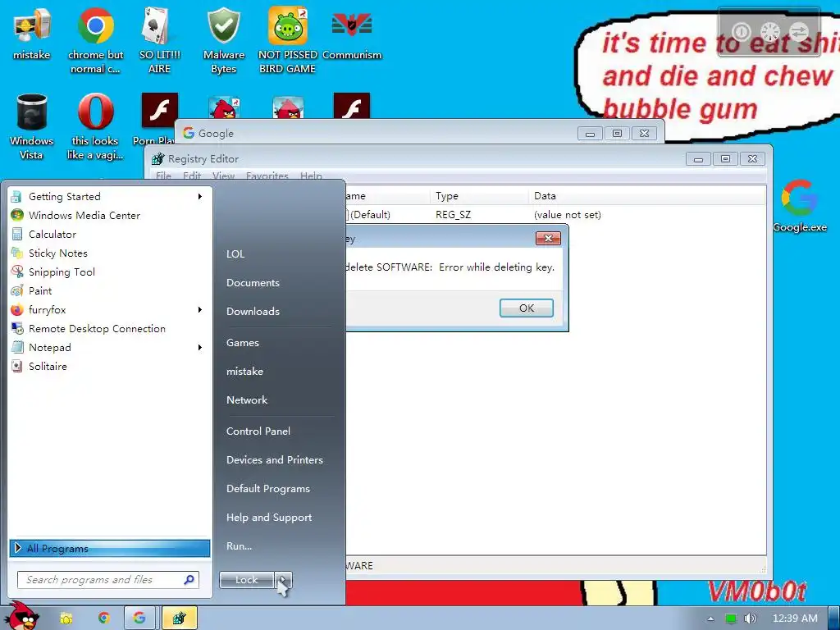Launch Windows Media Center

pos(109,216)
